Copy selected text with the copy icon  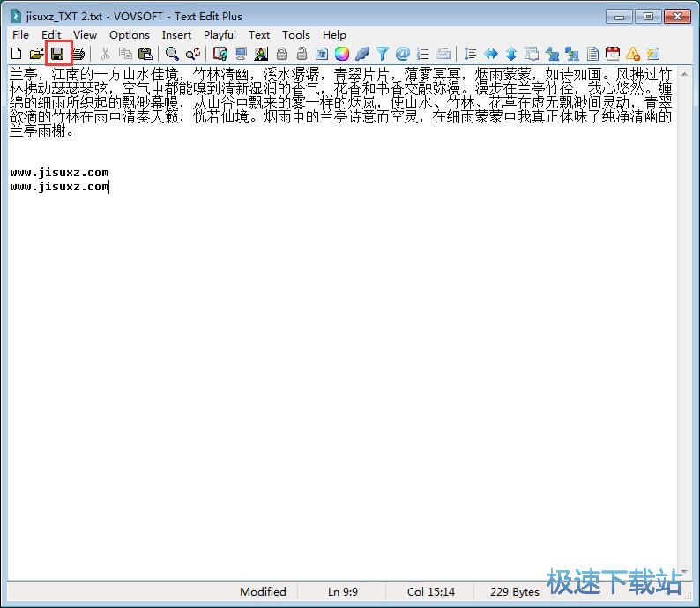coord(125,54)
